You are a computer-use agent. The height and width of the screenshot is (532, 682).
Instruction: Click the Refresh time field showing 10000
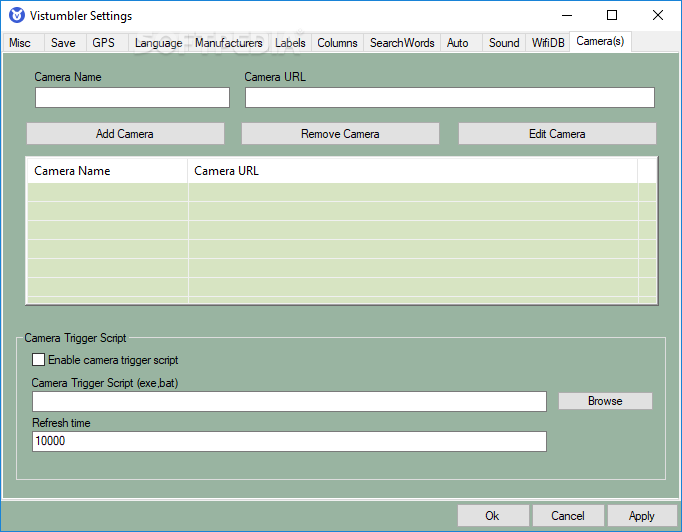(289, 441)
